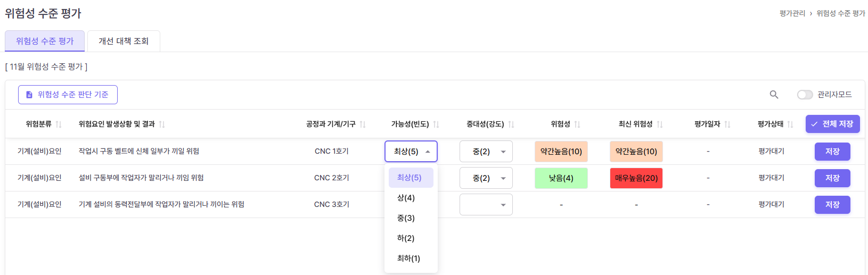868x275 pixels.
Task: Sort by 위험요인 발생상황 및 결과 column icon
Action: [162, 124]
